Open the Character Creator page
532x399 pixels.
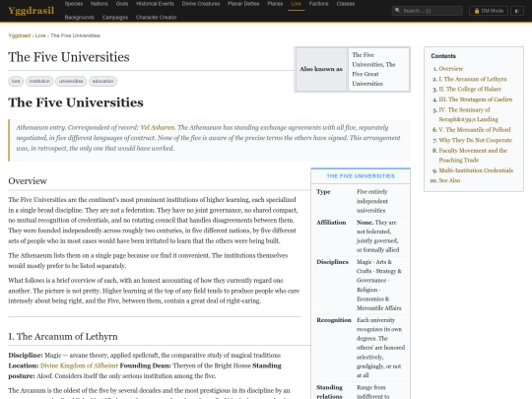click(x=156, y=18)
